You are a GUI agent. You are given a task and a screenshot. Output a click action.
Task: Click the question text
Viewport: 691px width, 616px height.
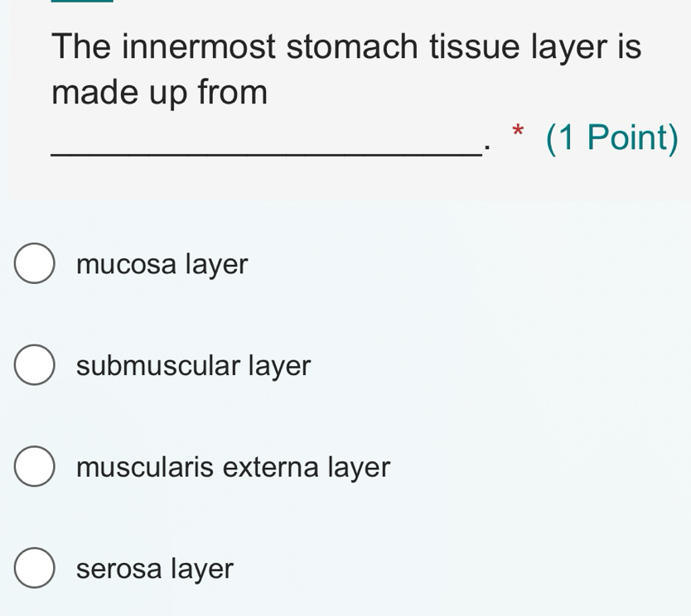[345, 68]
